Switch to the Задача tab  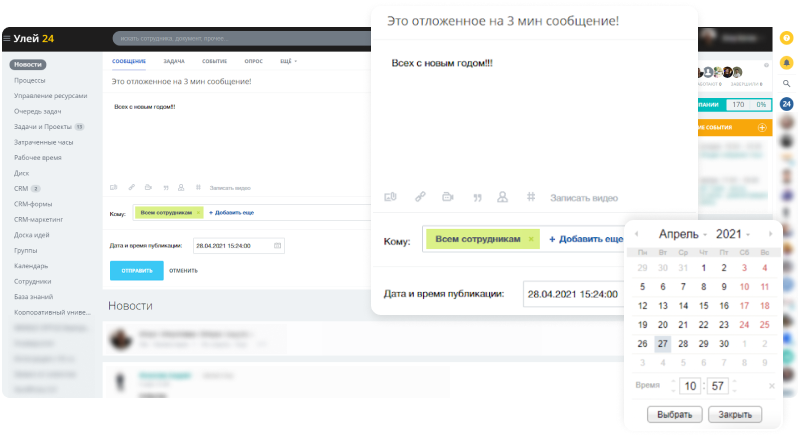point(174,62)
